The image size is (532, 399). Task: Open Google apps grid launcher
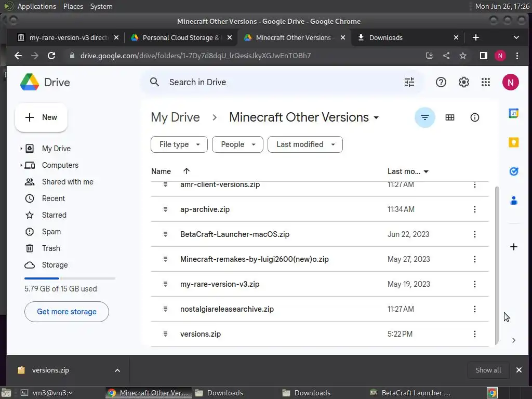[486, 82]
